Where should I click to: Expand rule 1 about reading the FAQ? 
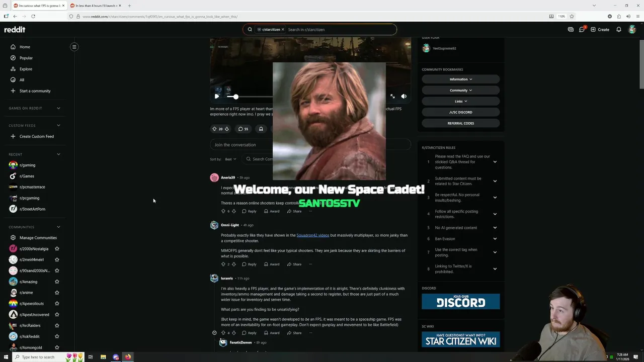click(x=495, y=162)
